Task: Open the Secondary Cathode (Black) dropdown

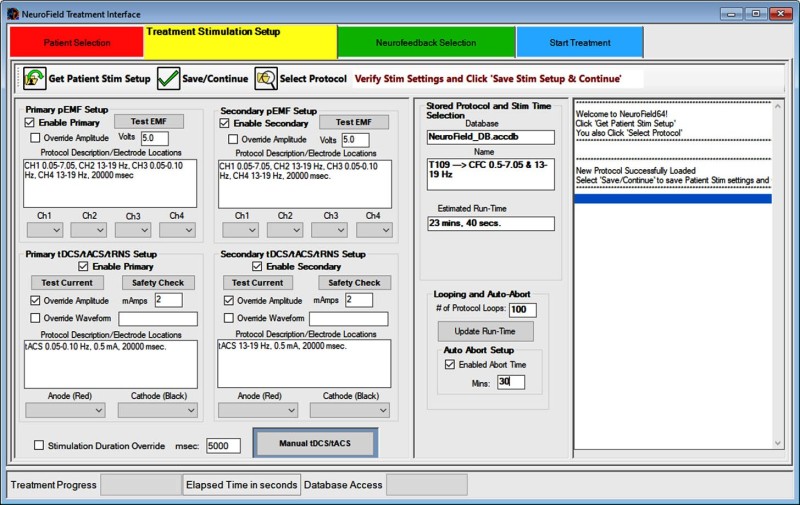Action: pos(349,410)
